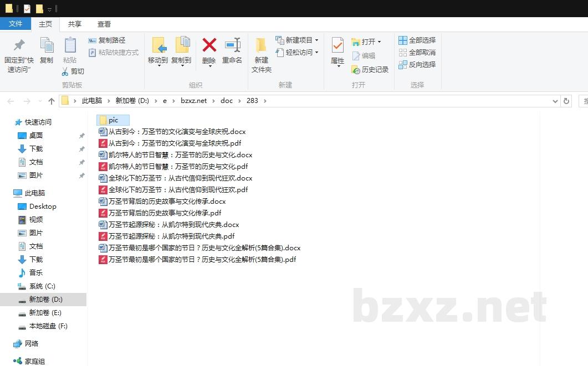Expand address bar history dropdown arrow

(555, 101)
